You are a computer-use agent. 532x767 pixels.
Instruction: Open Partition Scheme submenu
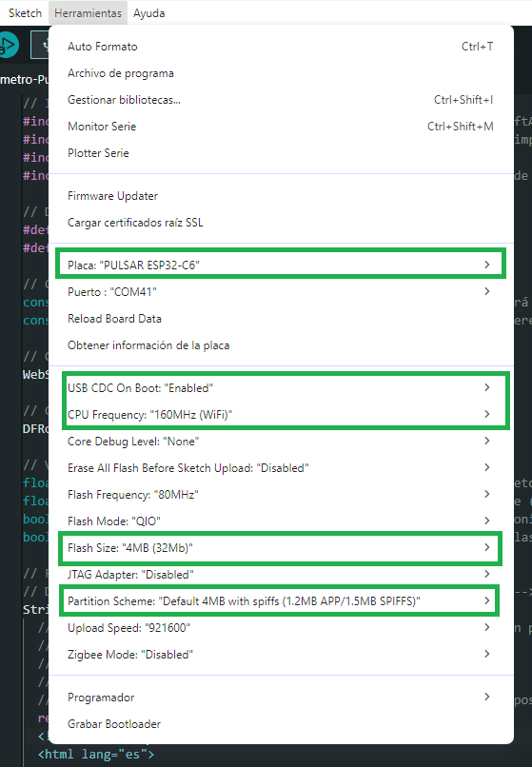pyautogui.click(x=281, y=601)
